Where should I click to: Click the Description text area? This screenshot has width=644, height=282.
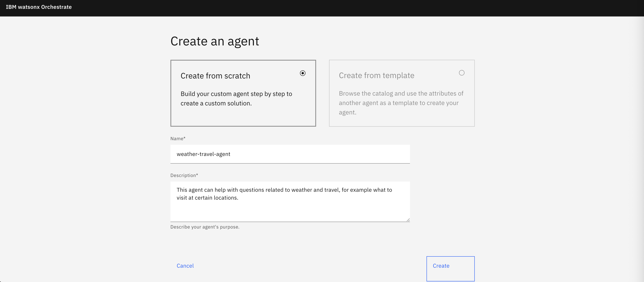(x=290, y=202)
